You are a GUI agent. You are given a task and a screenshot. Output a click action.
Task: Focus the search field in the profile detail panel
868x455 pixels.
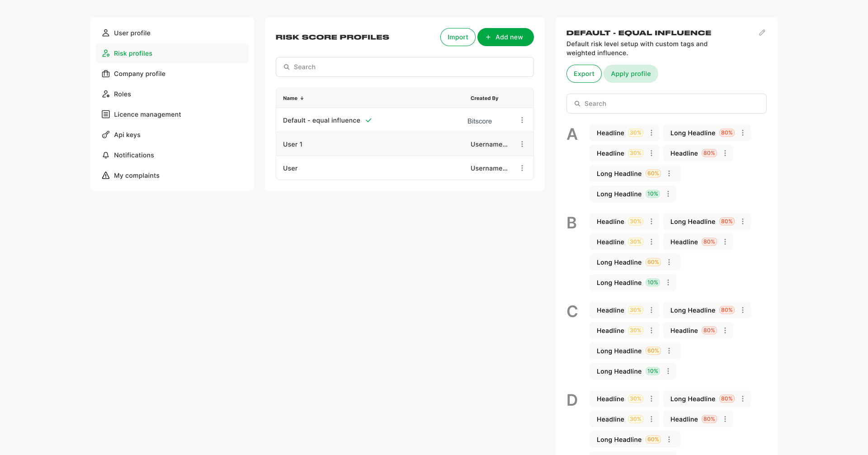coord(666,104)
